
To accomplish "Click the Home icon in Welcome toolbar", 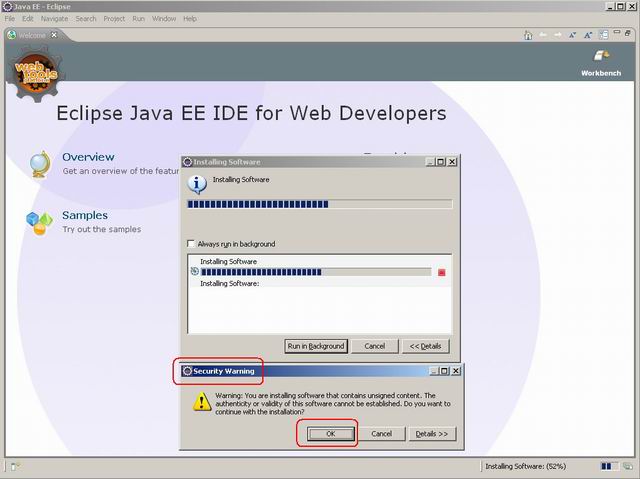I will [x=528, y=35].
